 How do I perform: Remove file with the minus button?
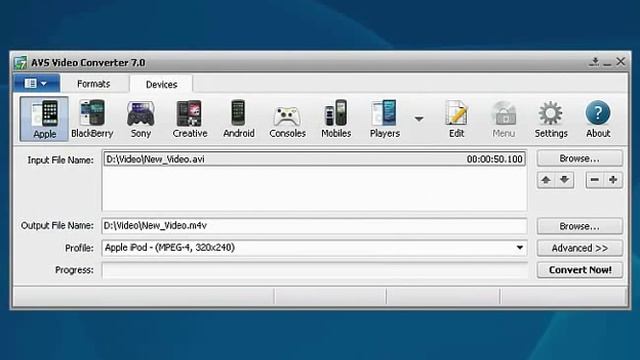[x=595, y=180]
